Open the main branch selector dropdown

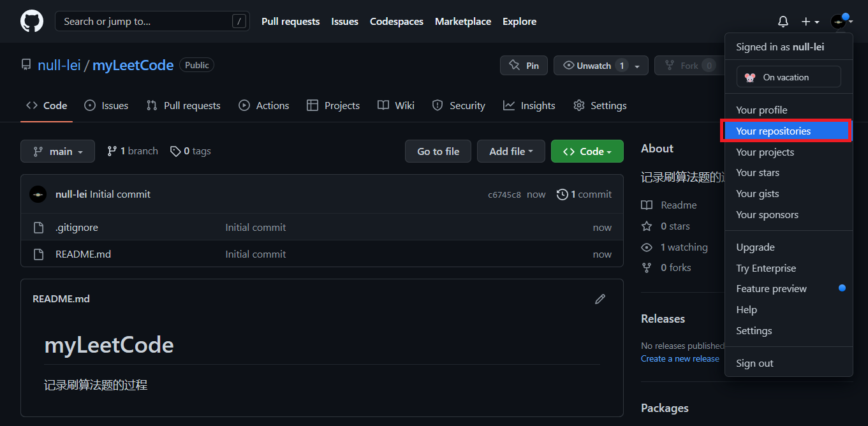57,151
